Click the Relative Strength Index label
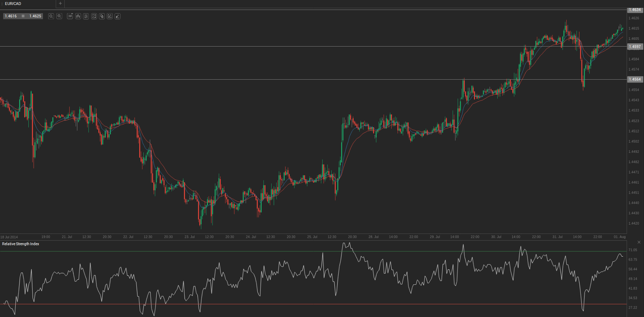 point(21,244)
